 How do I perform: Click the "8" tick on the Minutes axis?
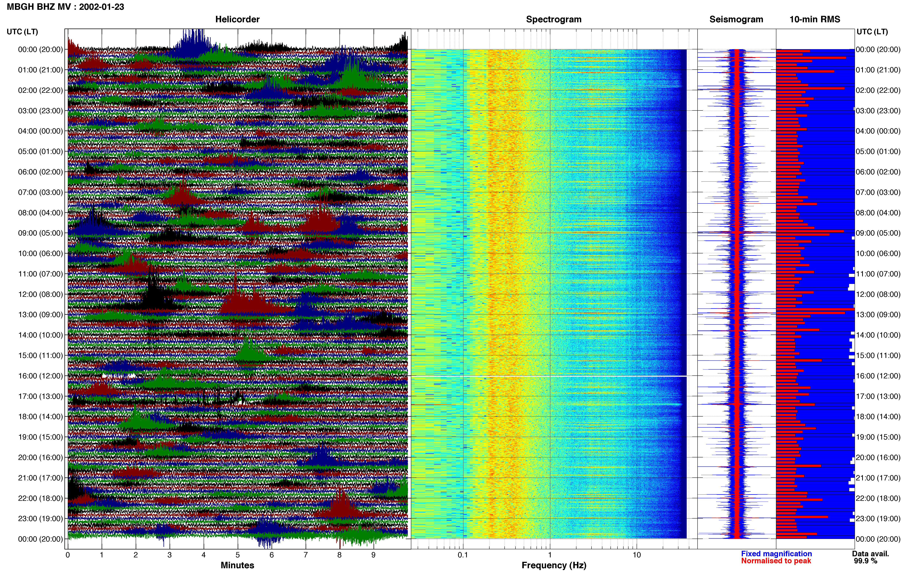pos(339,555)
